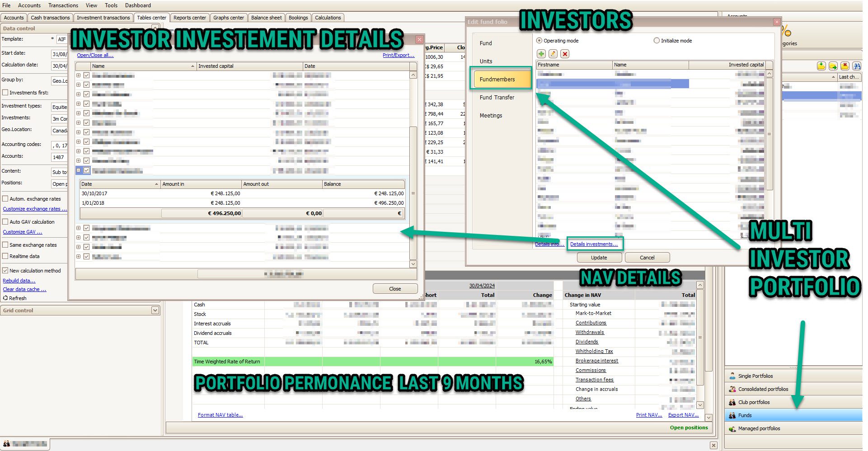The width and height of the screenshot is (868, 451).
Task: Search accounts using the binoculars icon
Action: (x=856, y=66)
